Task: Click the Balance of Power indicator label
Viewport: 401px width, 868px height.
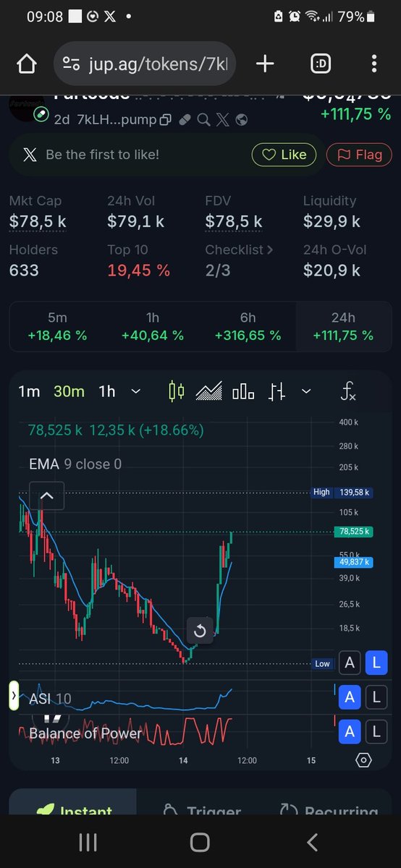Action: tap(85, 733)
